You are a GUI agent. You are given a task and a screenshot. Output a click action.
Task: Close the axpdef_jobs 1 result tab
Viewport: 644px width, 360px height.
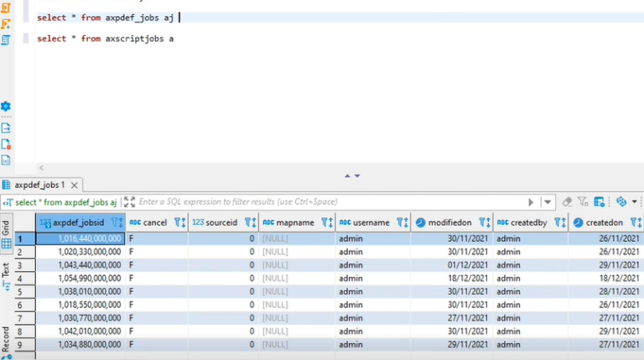coord(75,185)
